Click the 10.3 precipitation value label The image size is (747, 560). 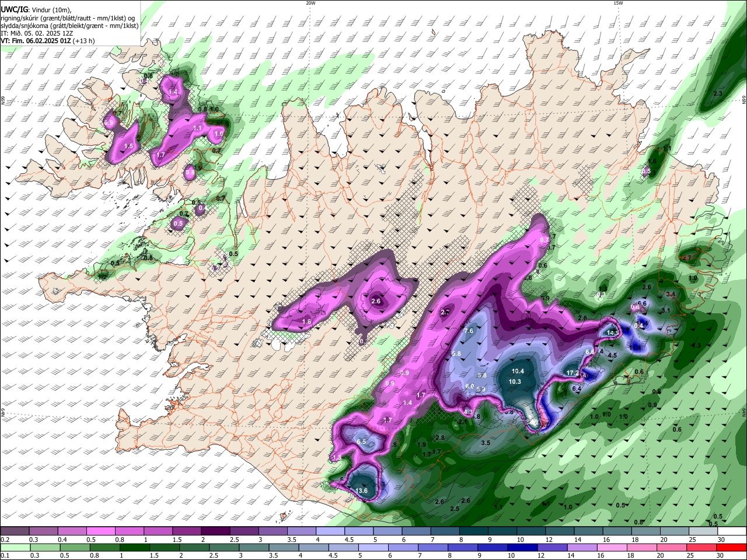[x=515, y=381]
